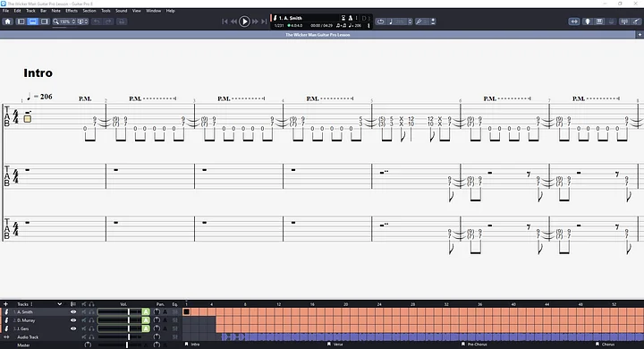Open the File menu

(x=5, y=11)
